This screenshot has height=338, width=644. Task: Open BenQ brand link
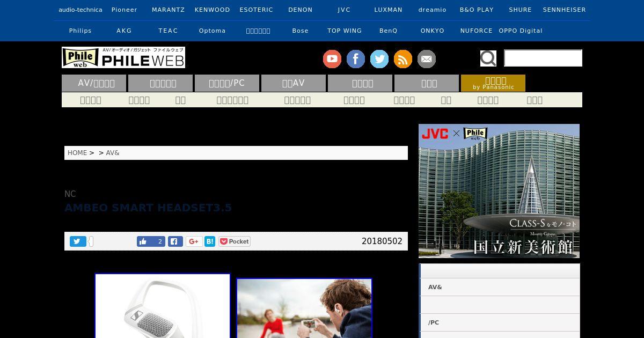pyautogui.click(x=389, y=31)
